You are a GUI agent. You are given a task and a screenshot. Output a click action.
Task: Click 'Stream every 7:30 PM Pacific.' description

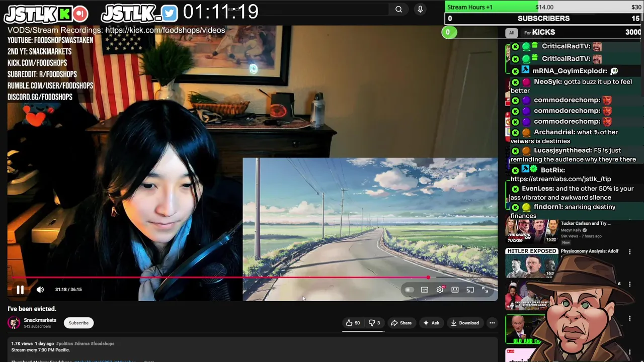click(x=40, y=350)
